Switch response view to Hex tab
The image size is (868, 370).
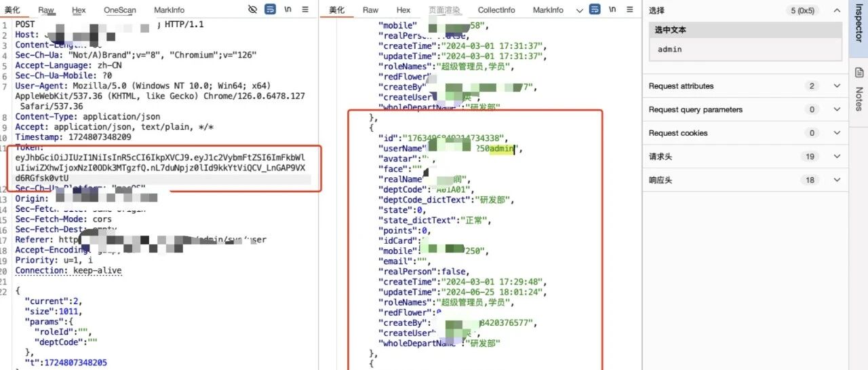tap(403, 10)
